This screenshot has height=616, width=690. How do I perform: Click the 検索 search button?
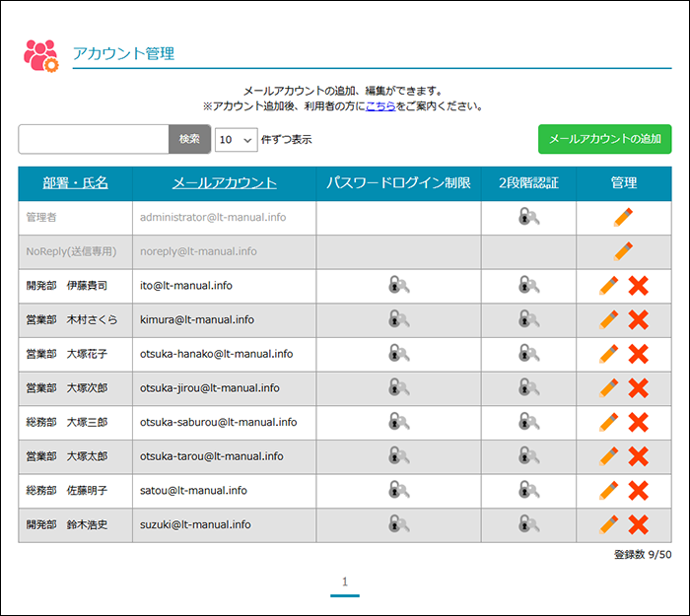[189, 139]
